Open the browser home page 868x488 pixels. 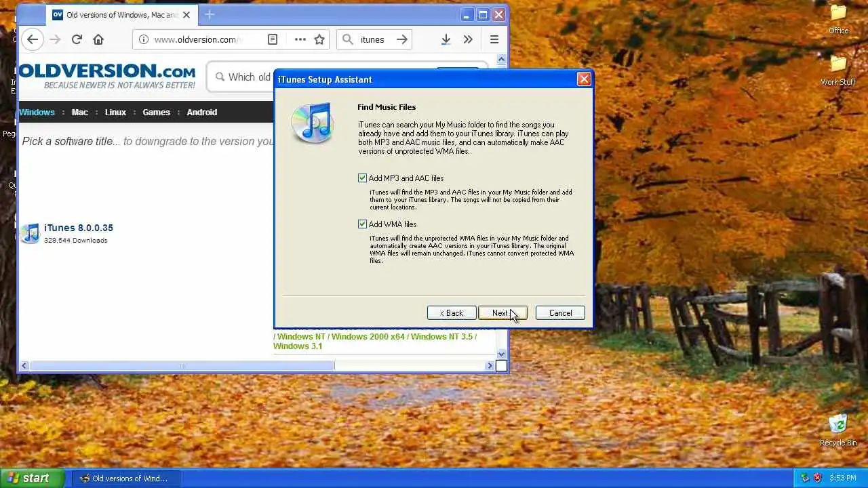click(98, 39)
